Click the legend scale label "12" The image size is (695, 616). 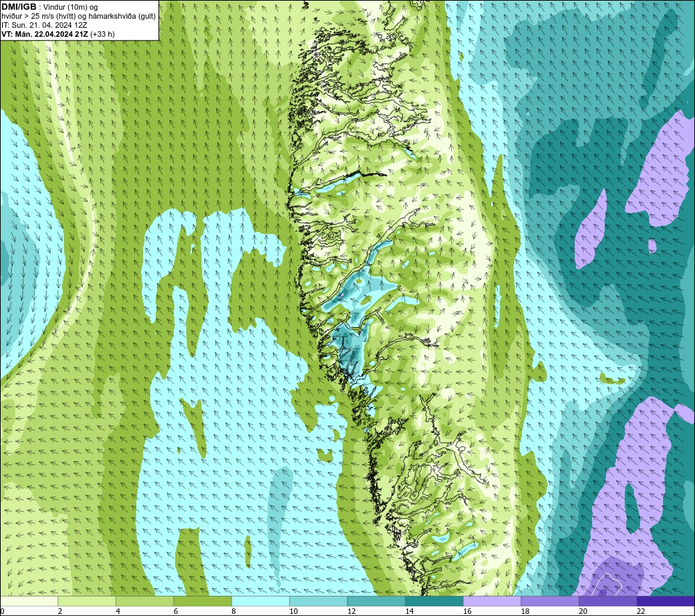point(352,611)
